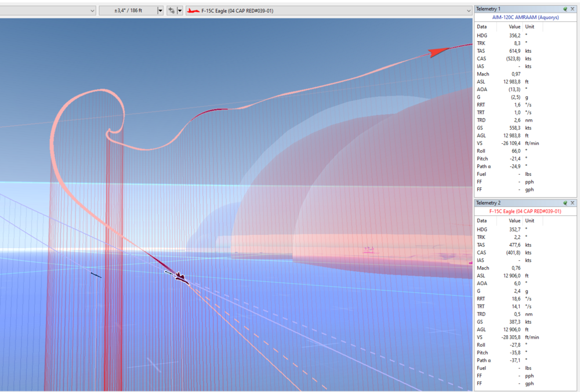
Task: Select VS value -26 109,4 in Telemetry 1
Action: tap(511, 143)
